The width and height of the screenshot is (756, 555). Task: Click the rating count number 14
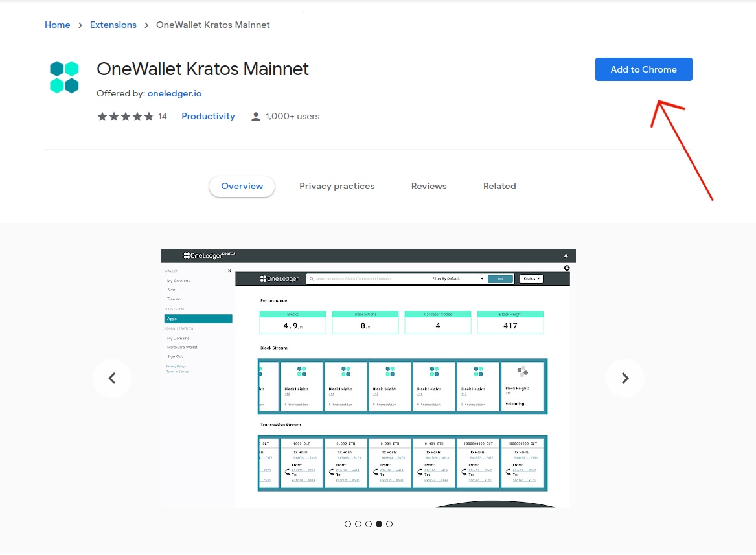(163, 117)
